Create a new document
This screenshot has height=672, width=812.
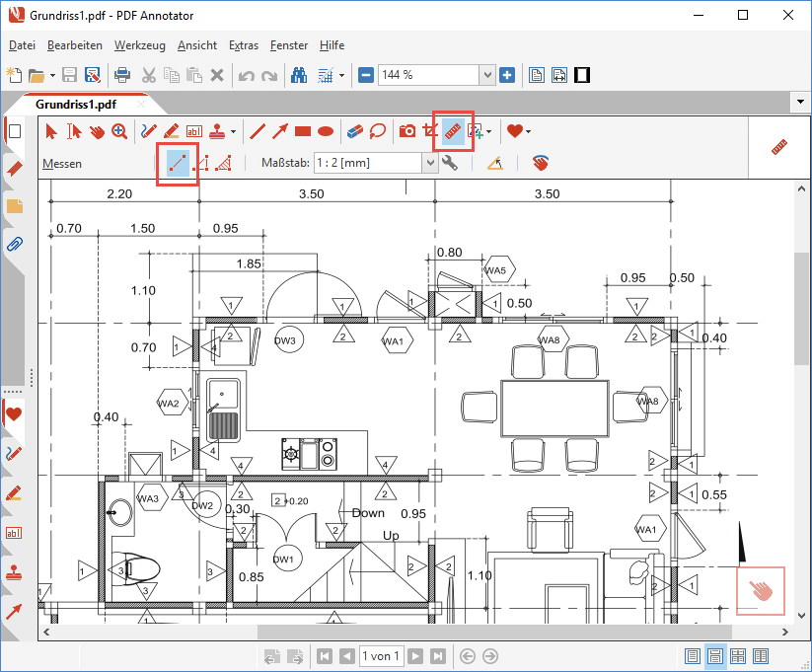pyautogui.click(x=14, y=76)
